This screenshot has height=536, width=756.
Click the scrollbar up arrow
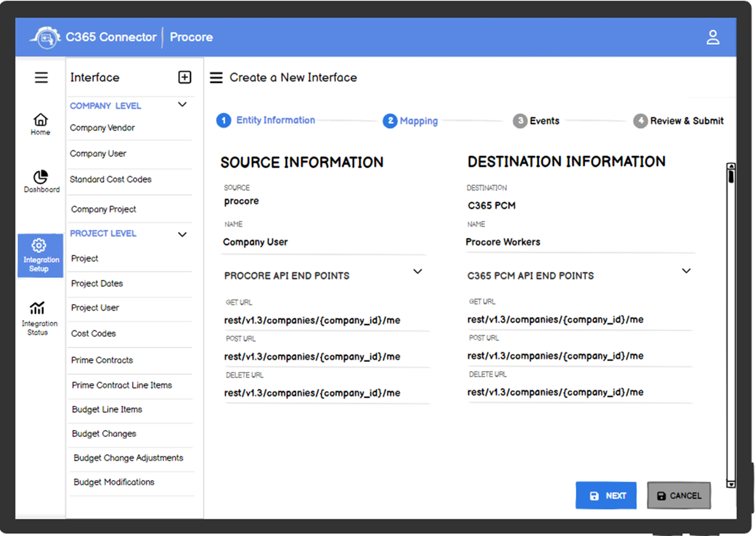[731, 166]
